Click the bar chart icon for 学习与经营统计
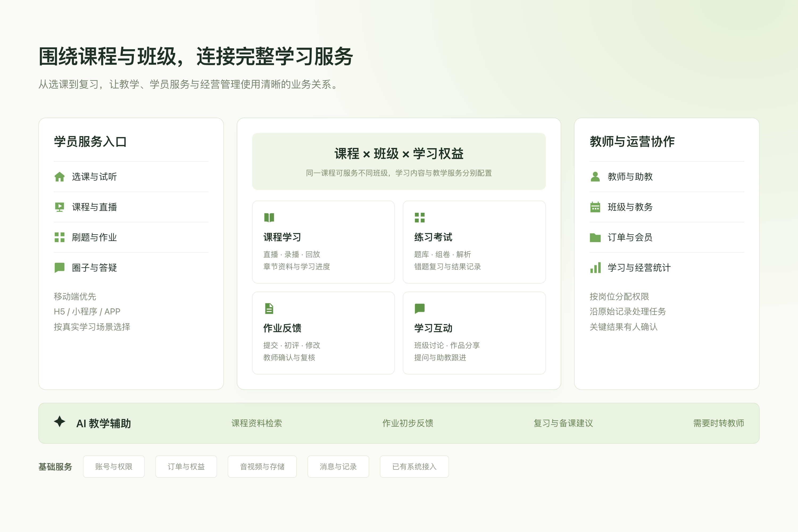Screen dimensions: 798x532 [x=595, y=268]
